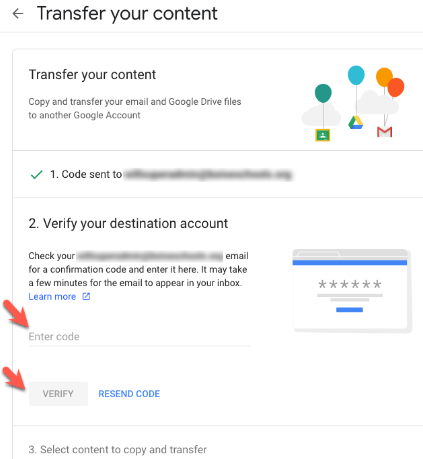Click the teal balloon illustration
Viewport: 423px width, 459px height.
coord(323,93)
